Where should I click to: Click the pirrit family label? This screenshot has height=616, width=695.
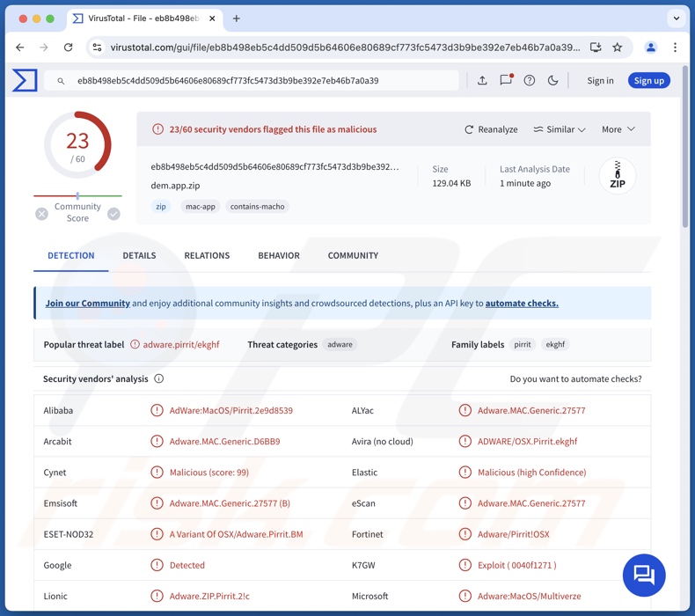click(x=523, y=344)
